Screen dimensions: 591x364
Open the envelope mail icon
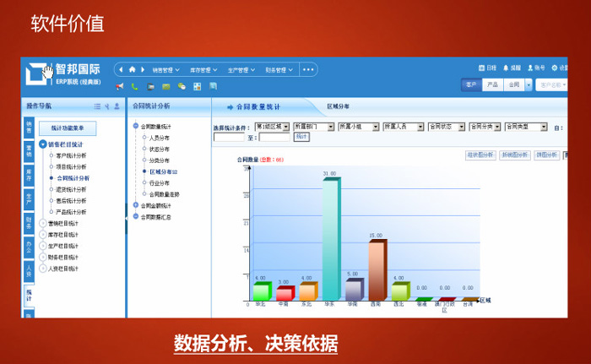(165, 86)
